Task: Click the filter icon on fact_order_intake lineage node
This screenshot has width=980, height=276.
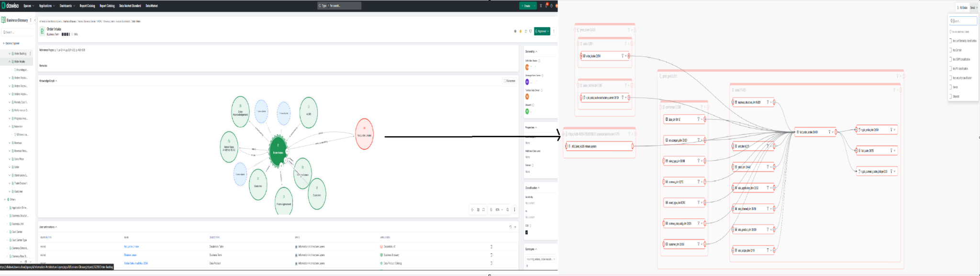Action: coord(829,132)
